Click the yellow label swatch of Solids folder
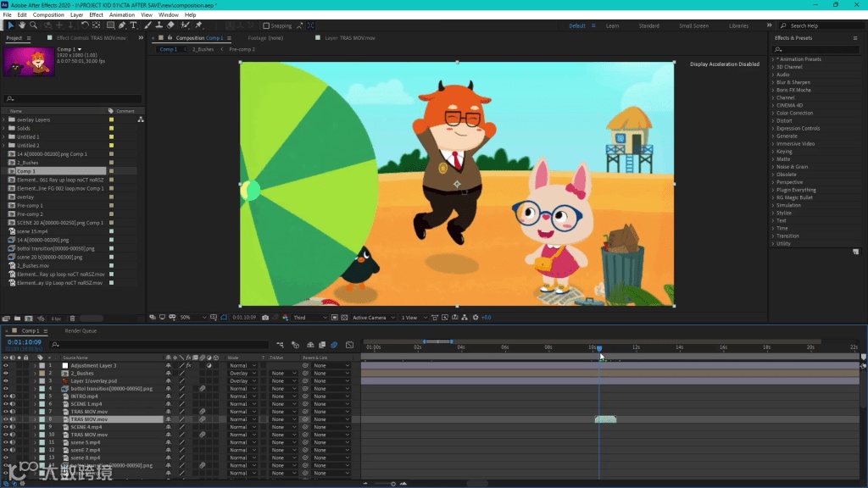The image size is (868, 488). pyautogui.click(x=111, y=129)
